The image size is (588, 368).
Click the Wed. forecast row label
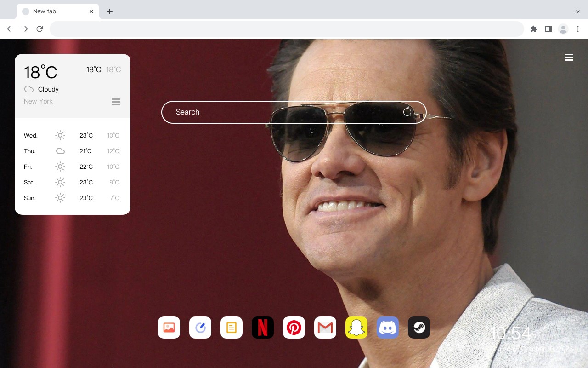[x=31, y=135]
